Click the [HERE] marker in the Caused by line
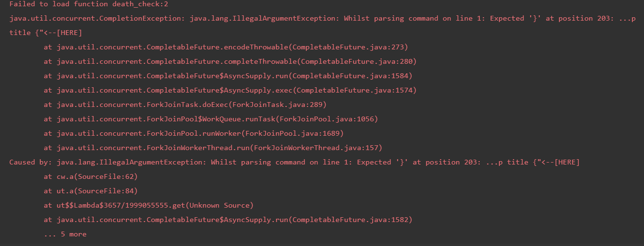 [567, 163]
